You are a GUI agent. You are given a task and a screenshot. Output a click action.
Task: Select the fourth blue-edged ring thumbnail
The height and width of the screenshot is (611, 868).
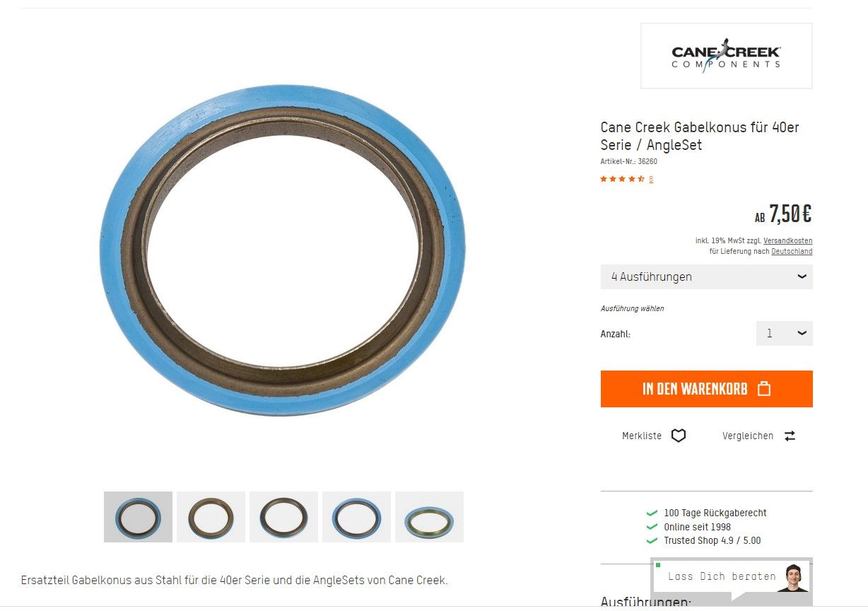[x=356, y=517]
